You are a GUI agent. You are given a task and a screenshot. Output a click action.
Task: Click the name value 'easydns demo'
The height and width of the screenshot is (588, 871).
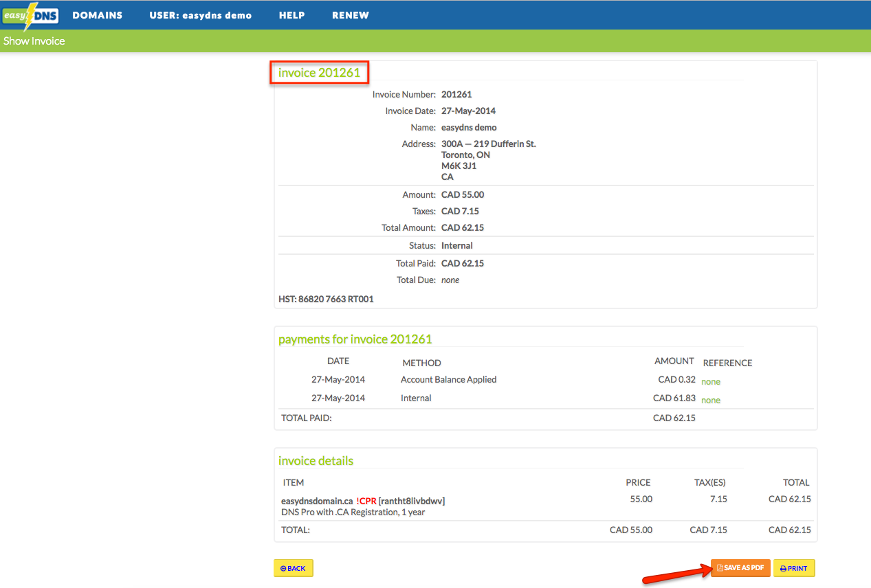click(x=469, y=127)
